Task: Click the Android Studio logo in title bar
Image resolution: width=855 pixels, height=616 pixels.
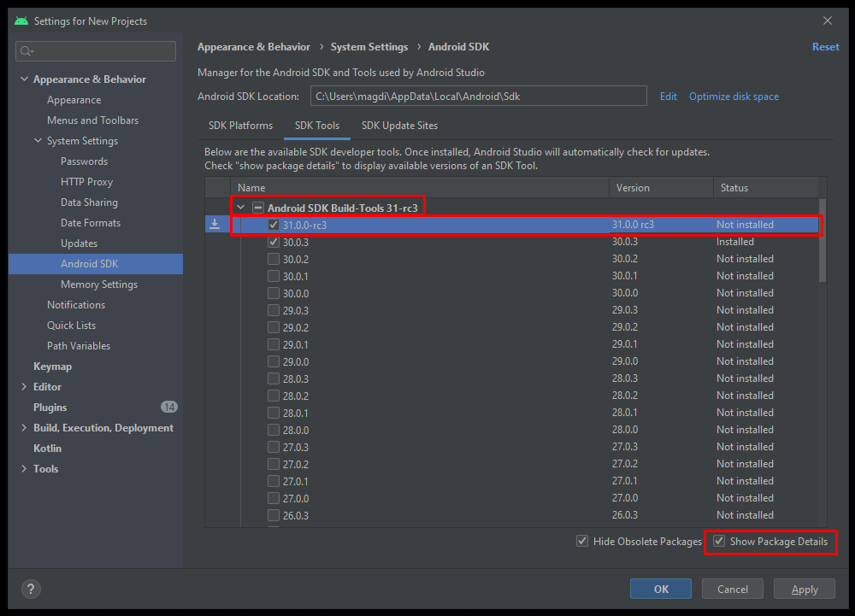Action: click(21, 21)
